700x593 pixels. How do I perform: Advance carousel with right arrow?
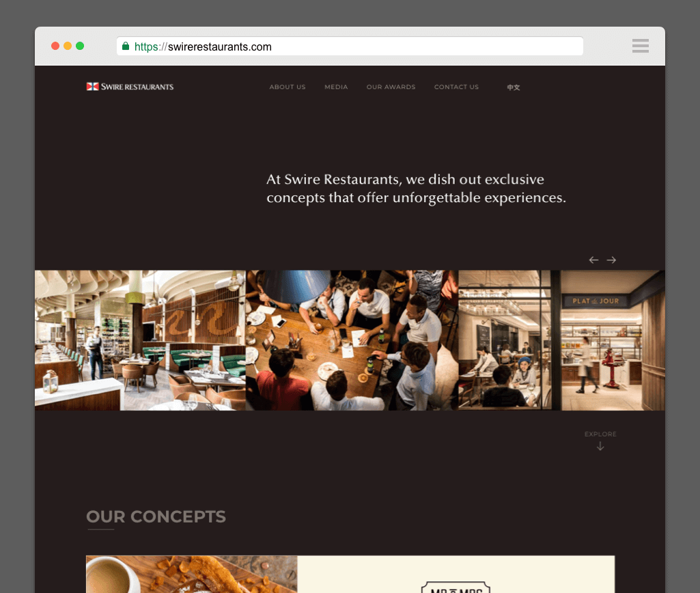[611, 260]
